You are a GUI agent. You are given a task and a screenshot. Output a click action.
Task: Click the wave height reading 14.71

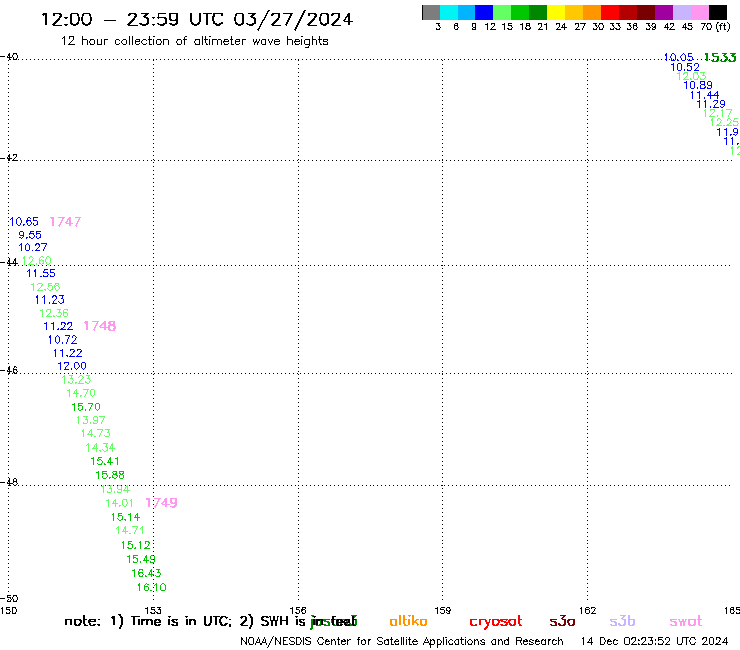(x=130, y=531)
